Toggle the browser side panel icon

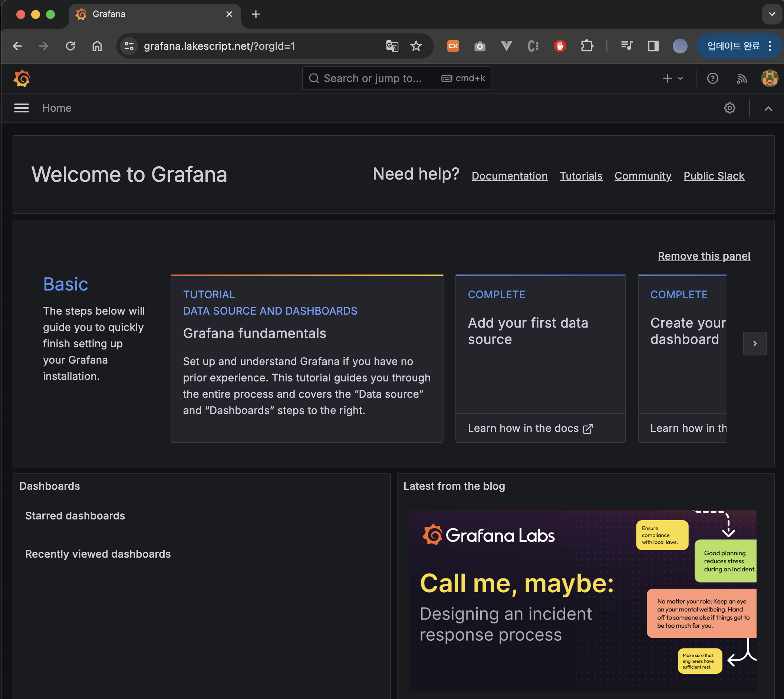(653, 46)
